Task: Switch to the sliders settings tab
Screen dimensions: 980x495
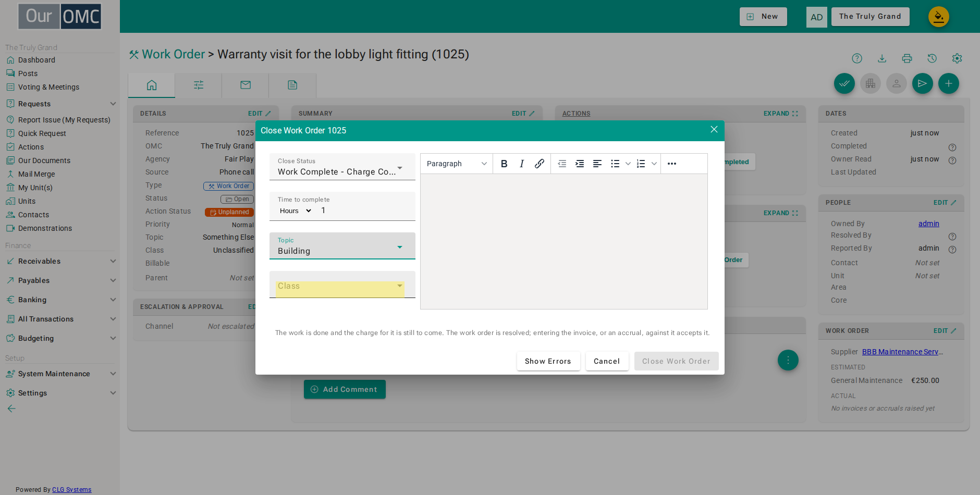Action: [x=199, y=85]
